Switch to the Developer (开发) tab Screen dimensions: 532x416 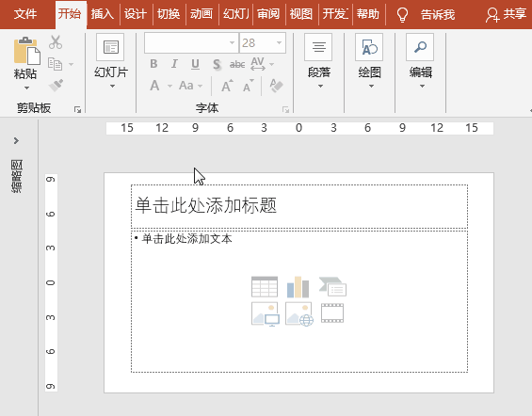click(x=335, y=14)
